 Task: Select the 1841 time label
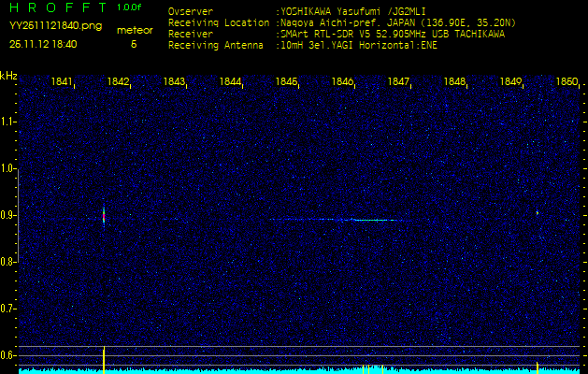click(62, 81)
